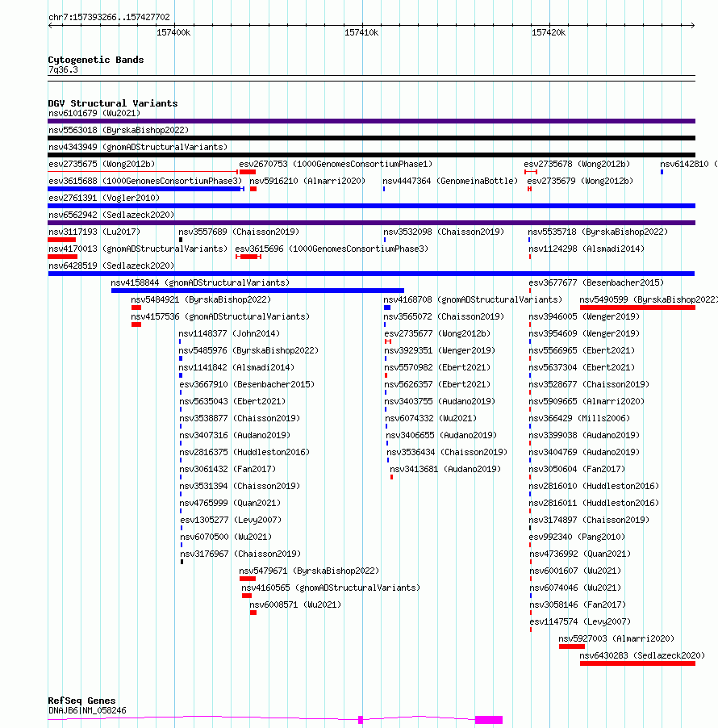Screen dimensions: 718x728
Task: Click nsv3407316 (Audano2019) label
Action: [x=235, y=436]
